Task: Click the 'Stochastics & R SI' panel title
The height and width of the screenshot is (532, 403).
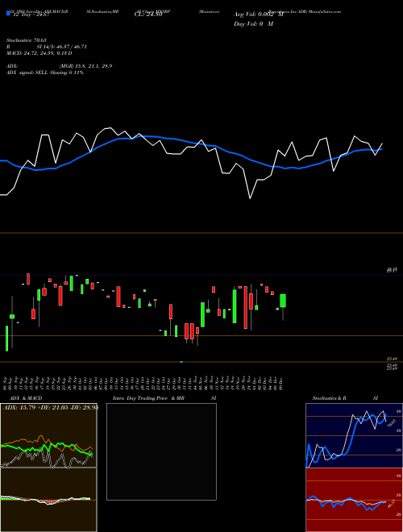Action: click(345, 398)
